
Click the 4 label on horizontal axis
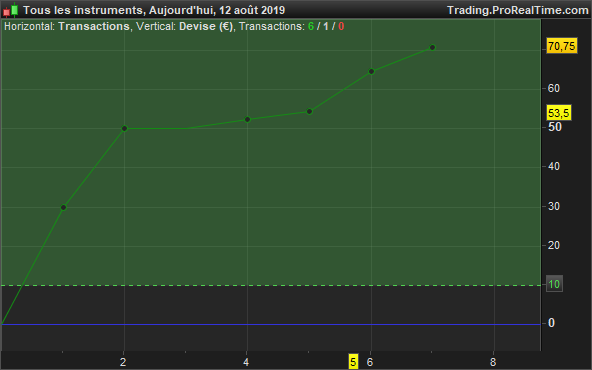246,362
